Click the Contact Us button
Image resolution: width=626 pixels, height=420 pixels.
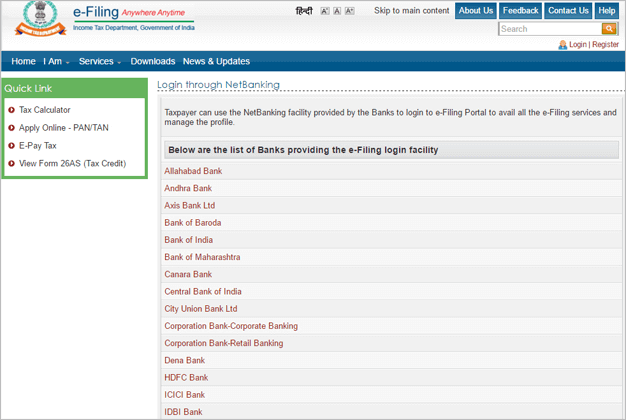pos(568,11)
